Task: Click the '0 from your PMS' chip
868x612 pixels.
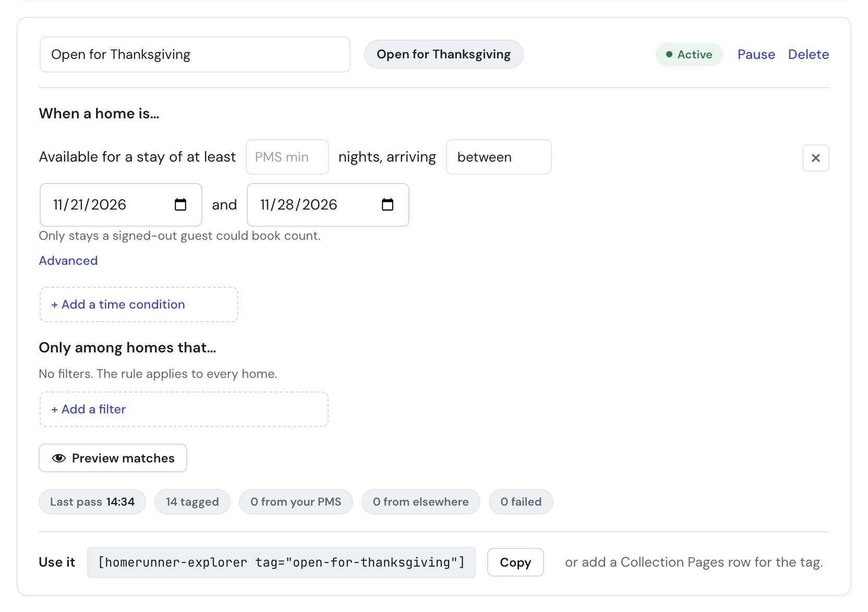Action: (x=296, y=502)
